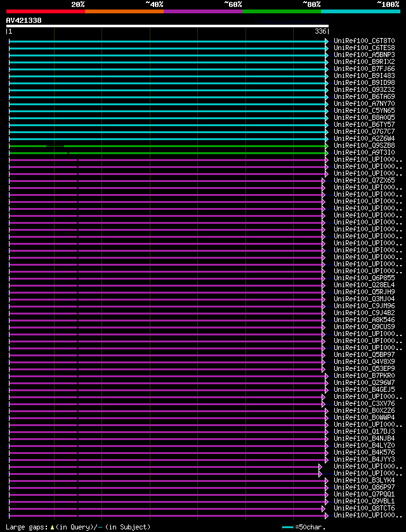This screenshot has width=406, height=532.
Task: Click the arrowhead at the end of the Q7ZX65 row
Action: pos(324,181)
